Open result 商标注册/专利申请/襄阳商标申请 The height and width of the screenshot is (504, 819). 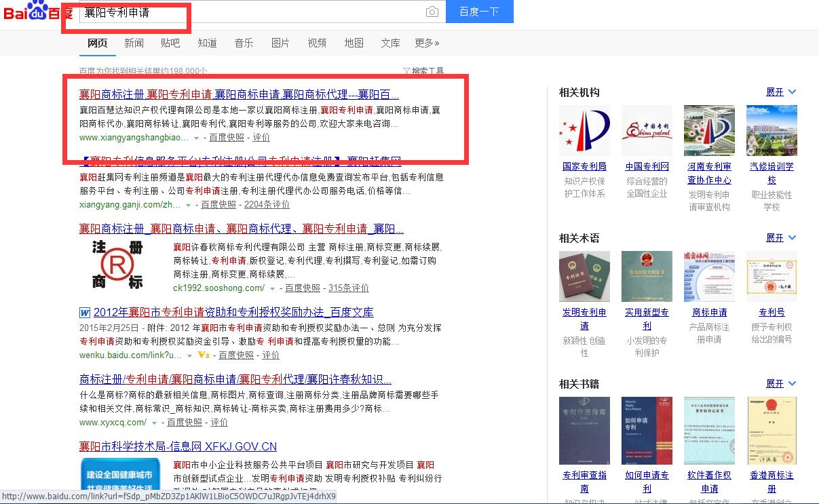pyautogui.click(x=235, y=379)
